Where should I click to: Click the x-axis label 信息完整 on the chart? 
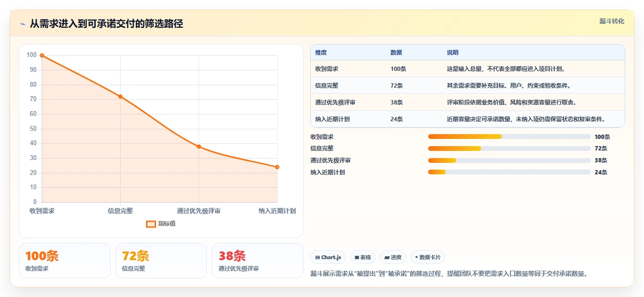tap(120, 211)
